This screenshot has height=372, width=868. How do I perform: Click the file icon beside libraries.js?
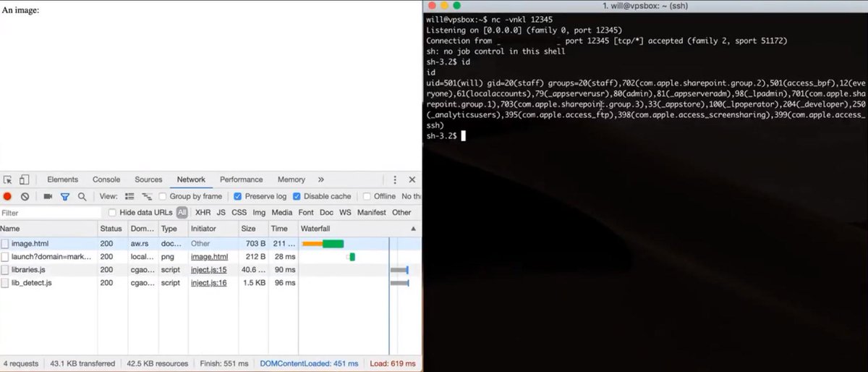click(6, 270)
